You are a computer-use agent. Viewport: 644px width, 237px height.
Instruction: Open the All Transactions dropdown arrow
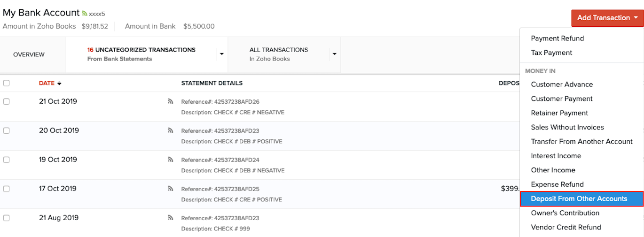coord(335,54)
